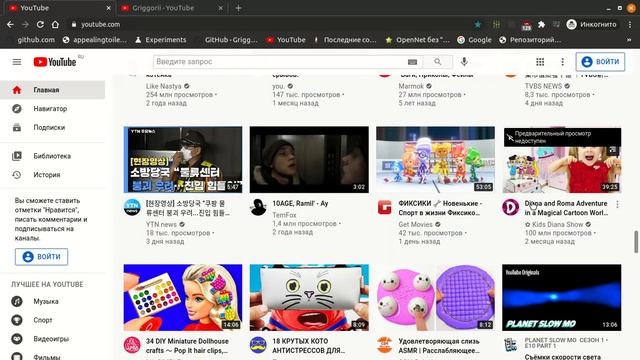Image resolution: width=640 pixels, height=360 pixels.
Task: Reload the page in the browser
Action: [40, 24]
